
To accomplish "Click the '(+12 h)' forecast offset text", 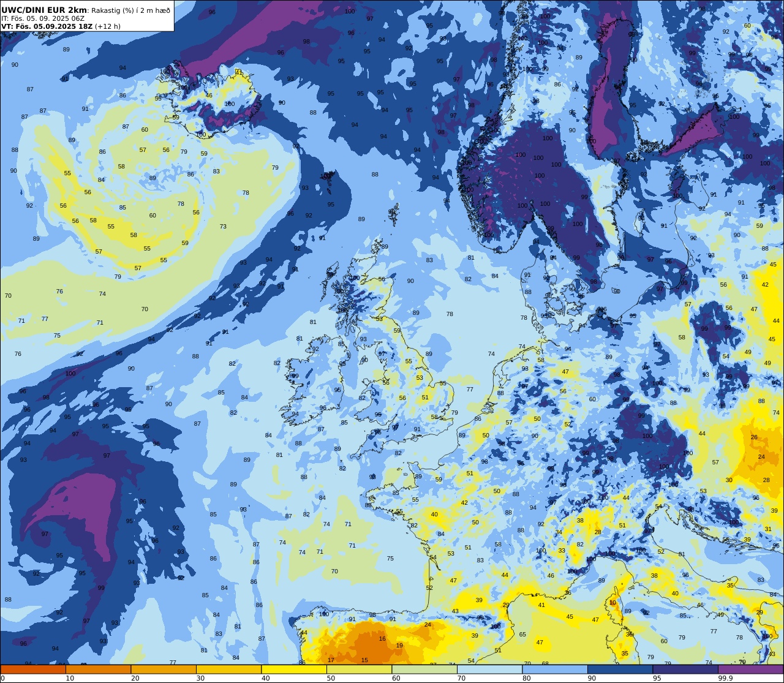I will click(x=108, y=26).
